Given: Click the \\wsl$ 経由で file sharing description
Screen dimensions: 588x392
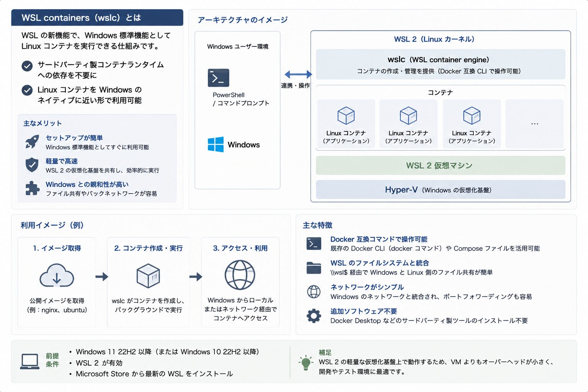Looking at the screenshot, I should tap(412, 273).
